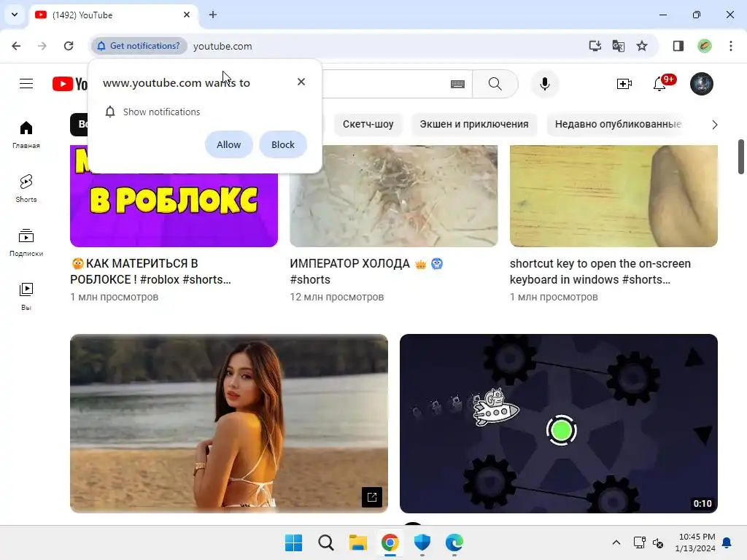Click the install app icon in address bar
Screen dimensions: 747x560
pyautogui.click(x=595, y=46)
